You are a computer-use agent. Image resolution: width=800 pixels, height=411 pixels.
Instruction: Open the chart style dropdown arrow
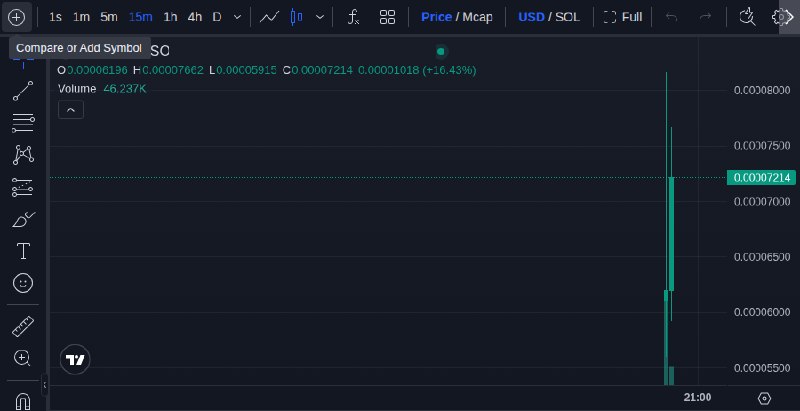pos(320,17)
